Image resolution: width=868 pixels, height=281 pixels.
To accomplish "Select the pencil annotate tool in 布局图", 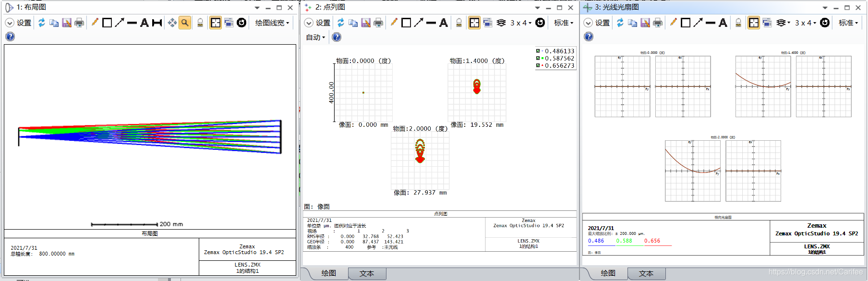I will tap(95, 23).
